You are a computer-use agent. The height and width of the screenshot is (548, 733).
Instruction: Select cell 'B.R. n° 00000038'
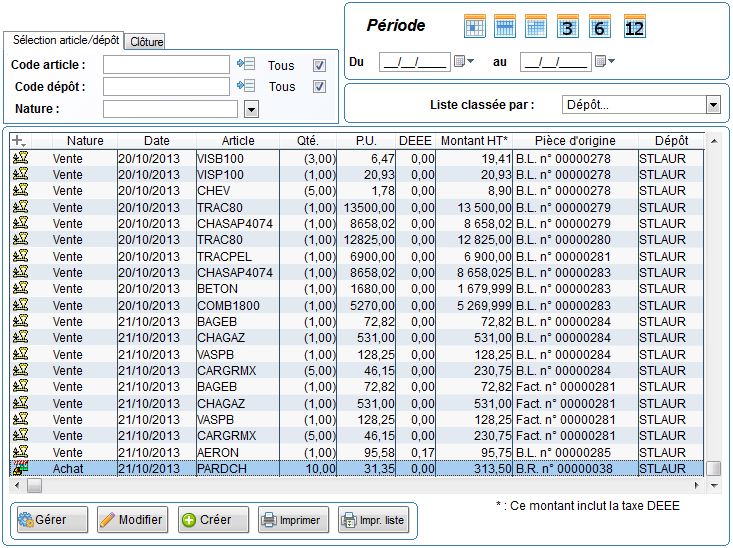pyautogui.click(x=575, y=469)
